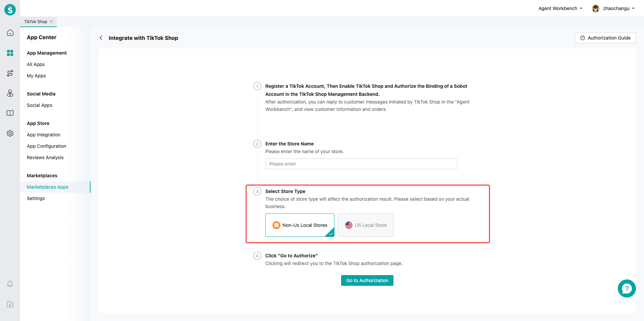
Task: Navigate to App Integration menu item
Action: coord(44,135)
